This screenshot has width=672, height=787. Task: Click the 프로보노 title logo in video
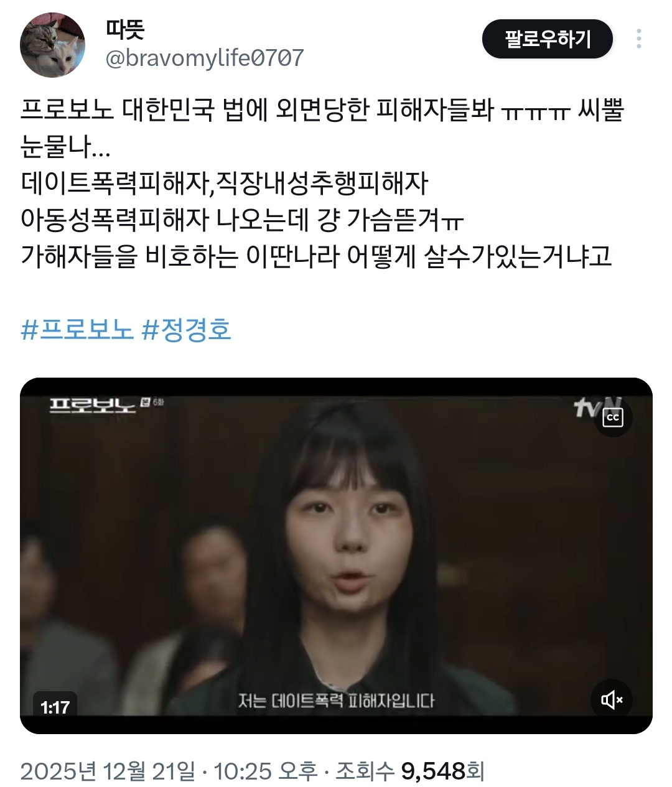click(x=92, y=405)
